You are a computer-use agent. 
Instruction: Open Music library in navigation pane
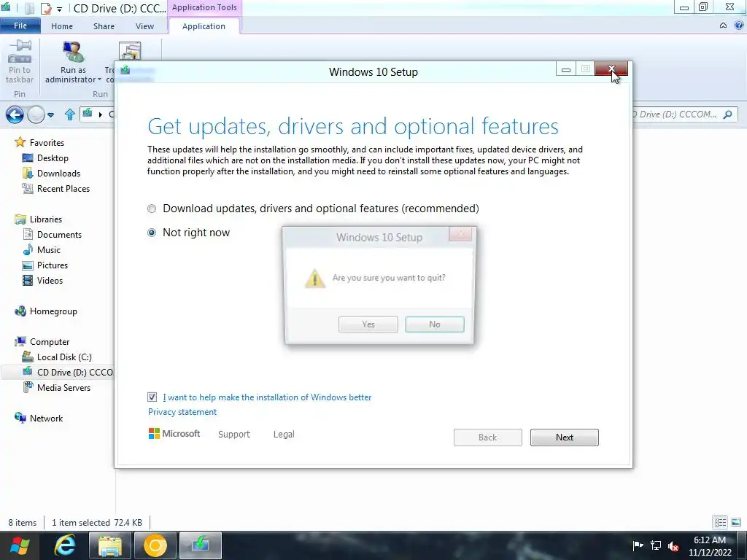click(42, 249)
